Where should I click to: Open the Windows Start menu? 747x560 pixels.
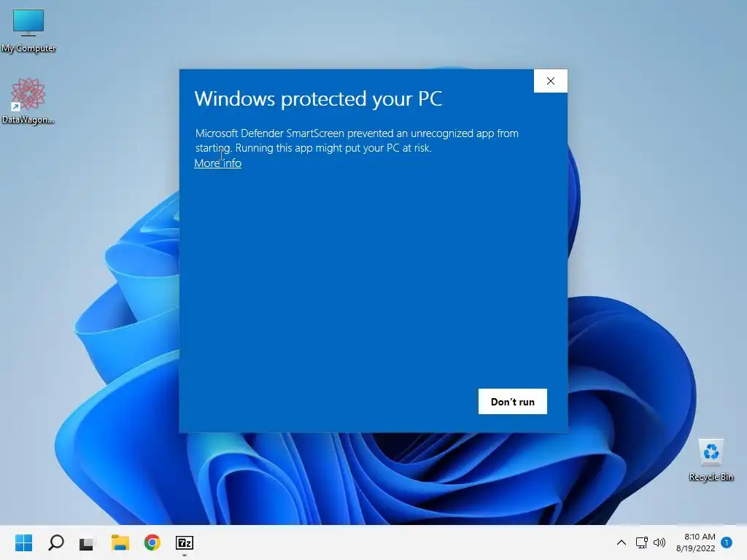pyautogui.click(x=24, y=542)
